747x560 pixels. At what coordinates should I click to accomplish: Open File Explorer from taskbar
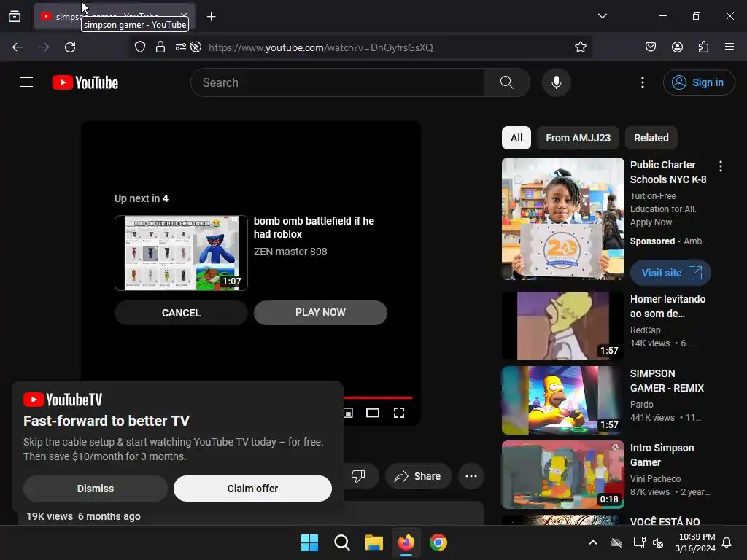[x=374, y=542]
